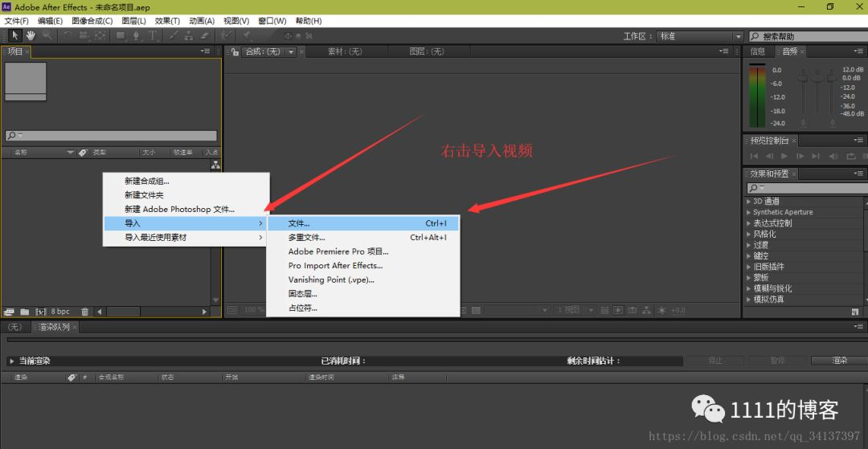
Task: Open the workspace 标准 dropdown
Action: (700, 36)
